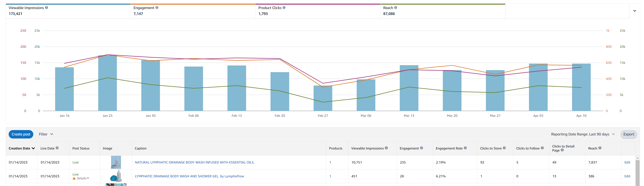Screen dimensions: 644x186
Task: Click the Live Date column info icon
Action: (57, 148)
